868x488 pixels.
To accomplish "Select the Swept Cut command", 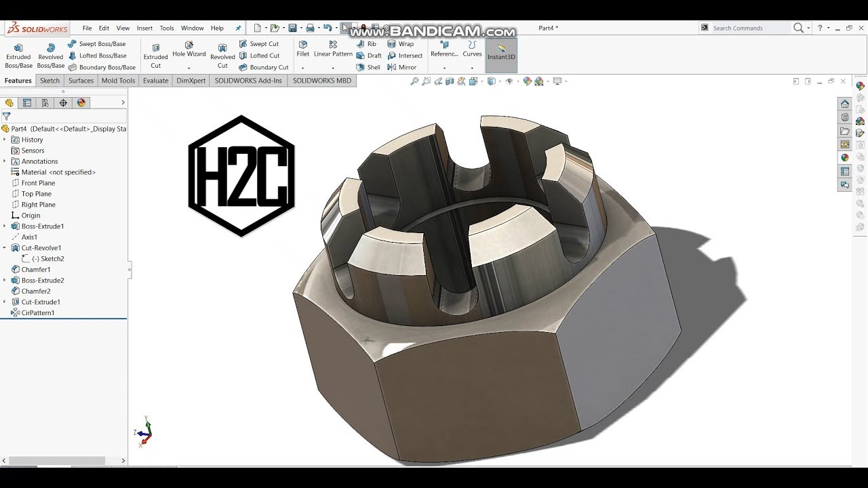I will [259, 44].
